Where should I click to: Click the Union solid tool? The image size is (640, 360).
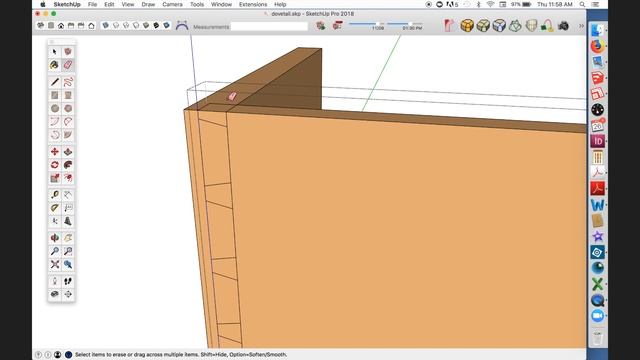point(499,26)
